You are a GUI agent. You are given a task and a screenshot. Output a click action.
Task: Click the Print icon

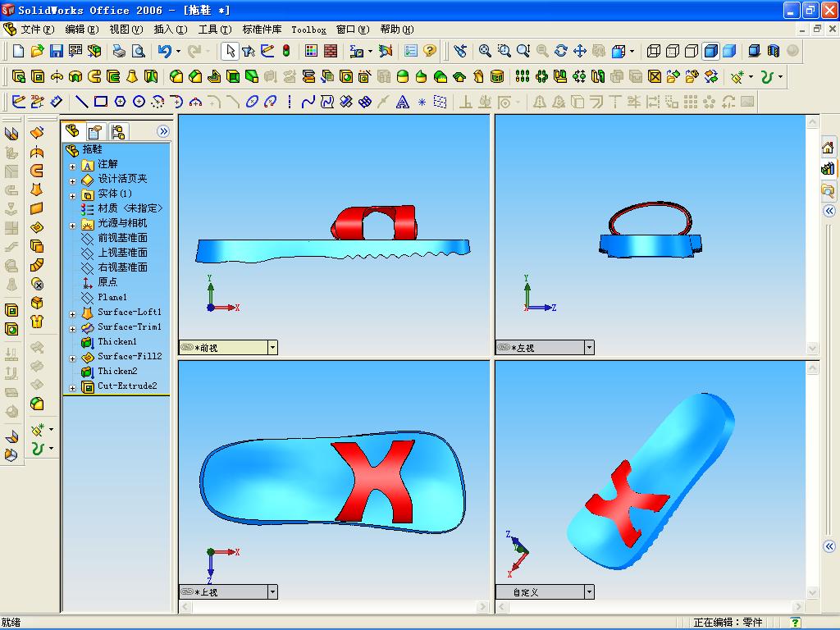click(119, 51)
